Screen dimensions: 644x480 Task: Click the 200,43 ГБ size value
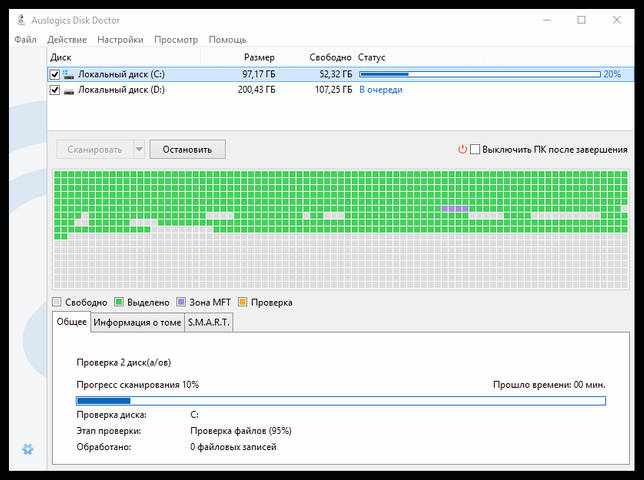pos(257,90)
